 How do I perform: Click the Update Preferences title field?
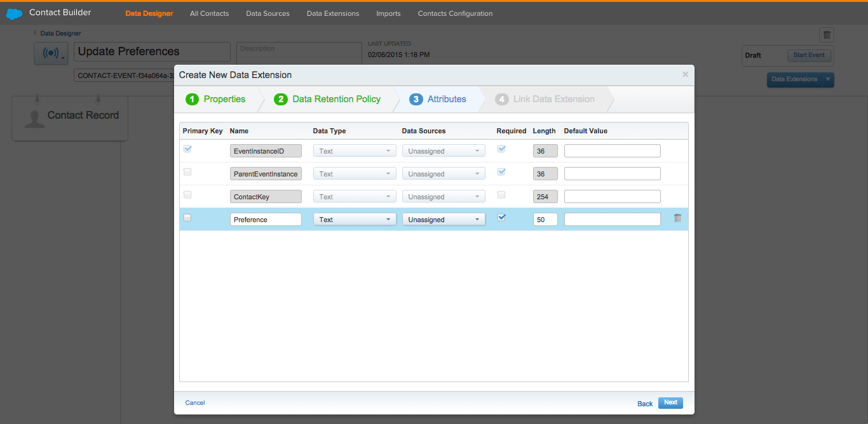coord(152,51)
